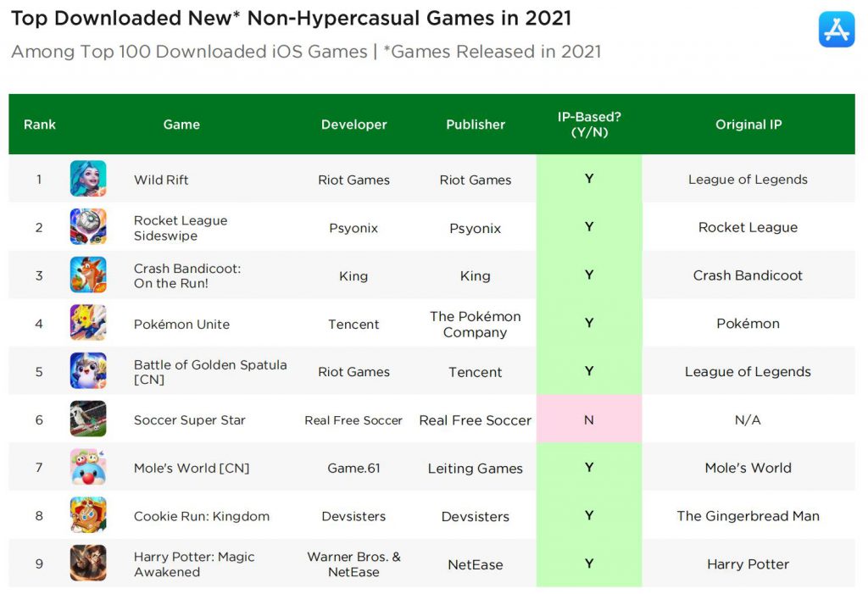
Task: Select The Gingerbread Man original IP cell
Action: 748,516
